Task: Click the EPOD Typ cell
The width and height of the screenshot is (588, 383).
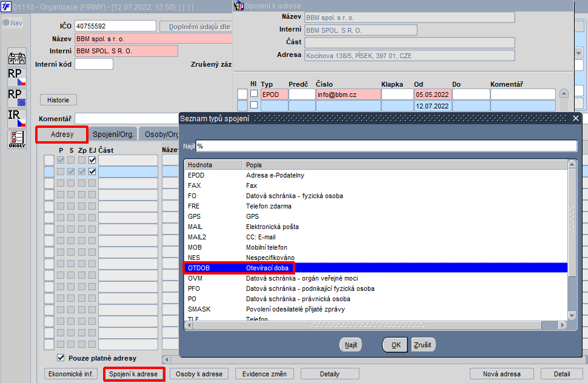Action: [x=274, y=95]
